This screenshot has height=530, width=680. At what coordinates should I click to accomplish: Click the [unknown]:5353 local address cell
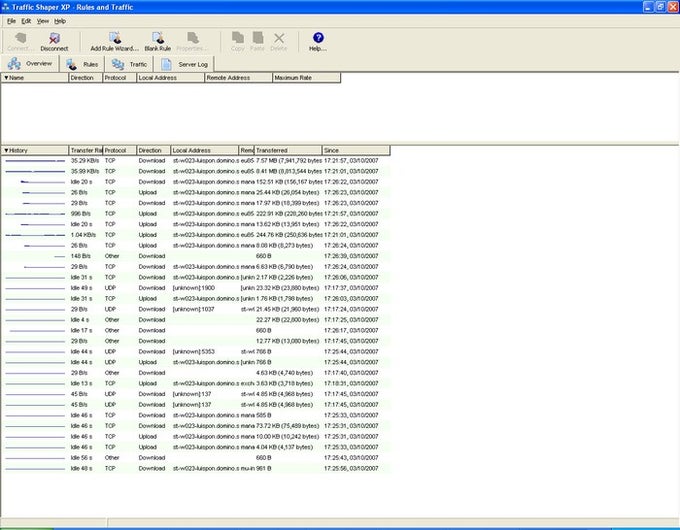click(x=193, y=352)
